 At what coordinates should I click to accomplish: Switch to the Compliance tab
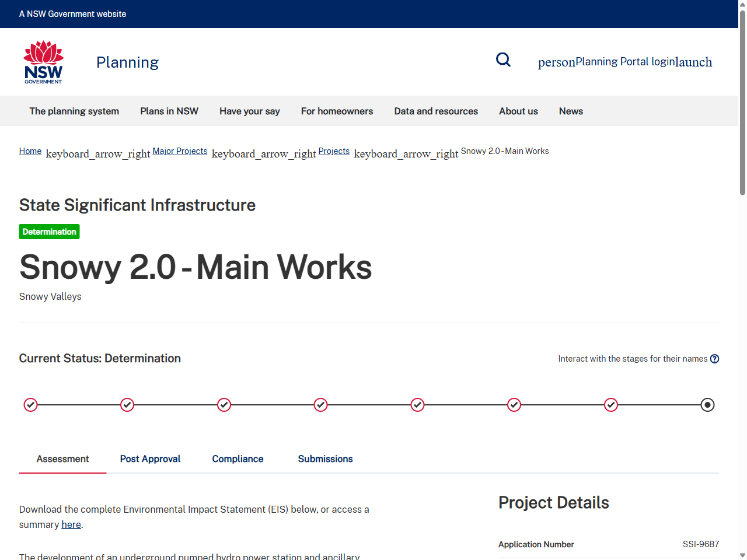point(238,459)
